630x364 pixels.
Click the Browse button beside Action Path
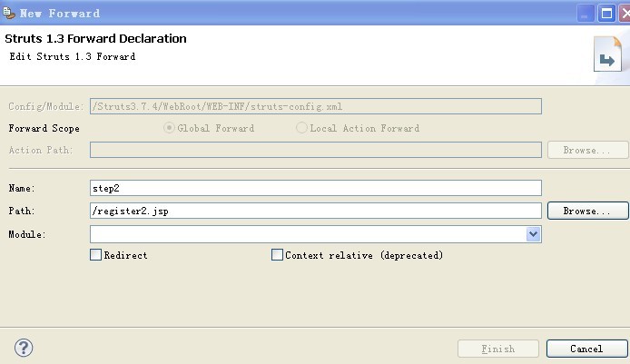click(x=587, y=150)
